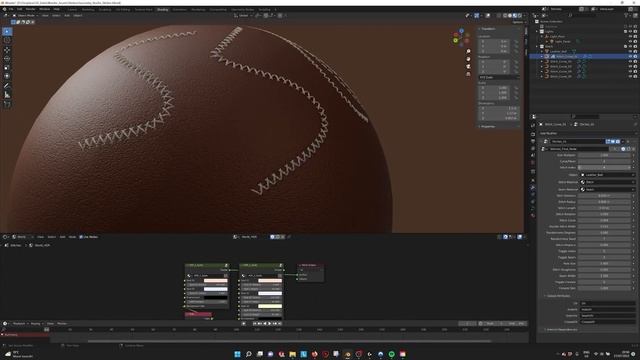Open the File menu
640x360 pixels.
11,9
